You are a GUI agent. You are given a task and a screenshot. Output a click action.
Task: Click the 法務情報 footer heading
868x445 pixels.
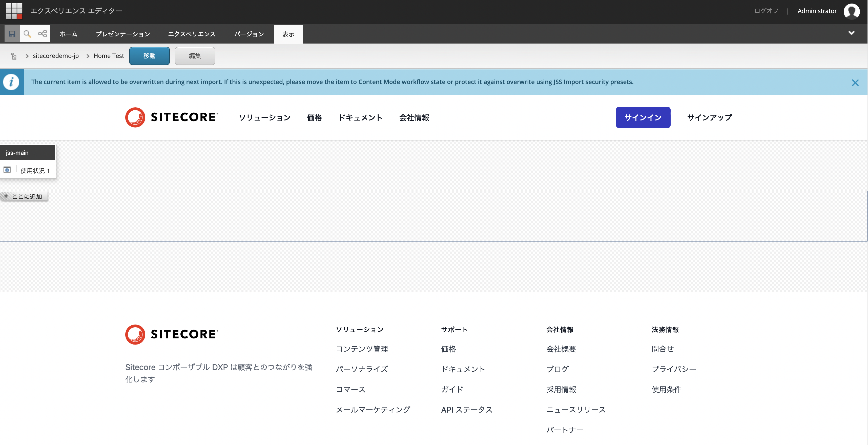coord(665,329)
